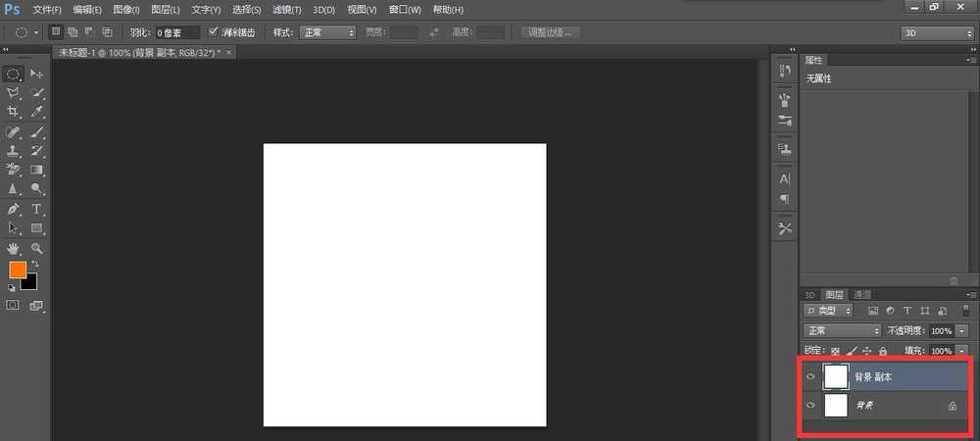Toggle visibility of the 背景 layer
Viewport: 980px width, 441px height.
click(x=810, y=406)
